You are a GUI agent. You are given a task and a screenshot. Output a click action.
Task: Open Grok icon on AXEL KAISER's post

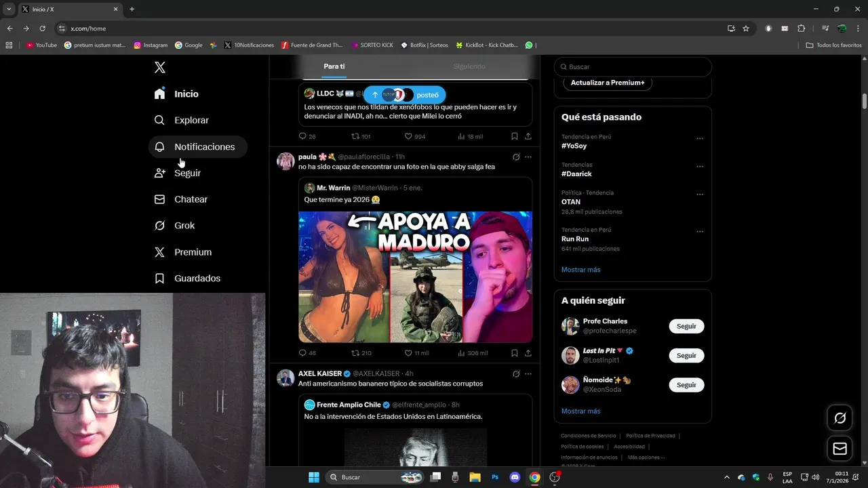click(516, 373)
